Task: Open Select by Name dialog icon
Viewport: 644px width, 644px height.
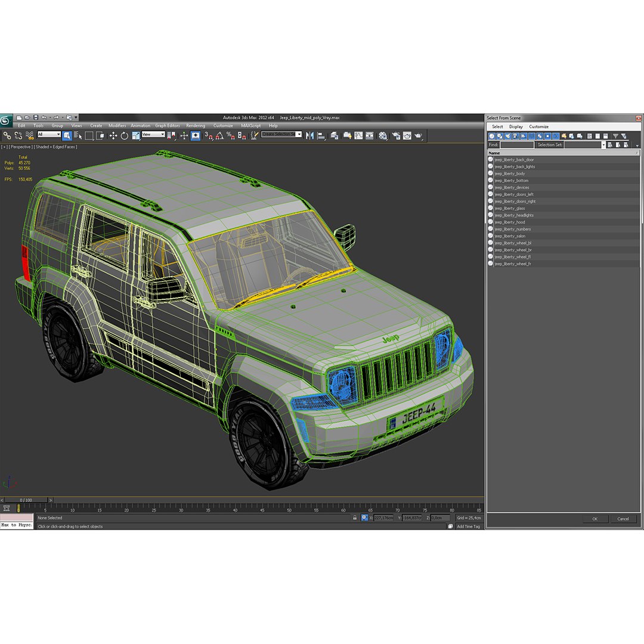Action: click(78, 135)
